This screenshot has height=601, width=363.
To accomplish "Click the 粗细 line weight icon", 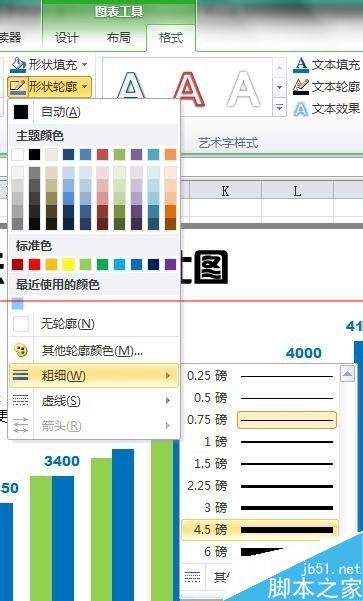I will [x=20, y=376].
